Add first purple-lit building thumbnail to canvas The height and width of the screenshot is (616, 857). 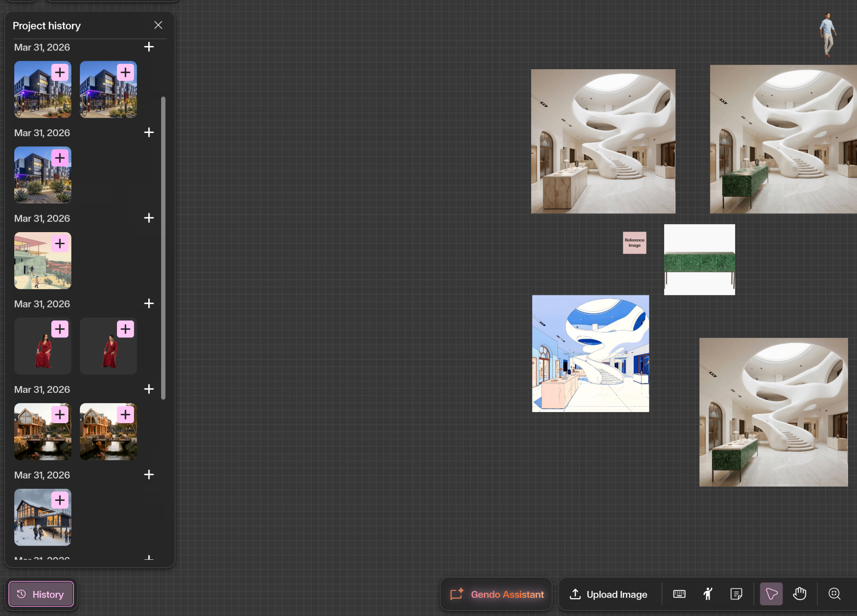click(x=60, y=72)
